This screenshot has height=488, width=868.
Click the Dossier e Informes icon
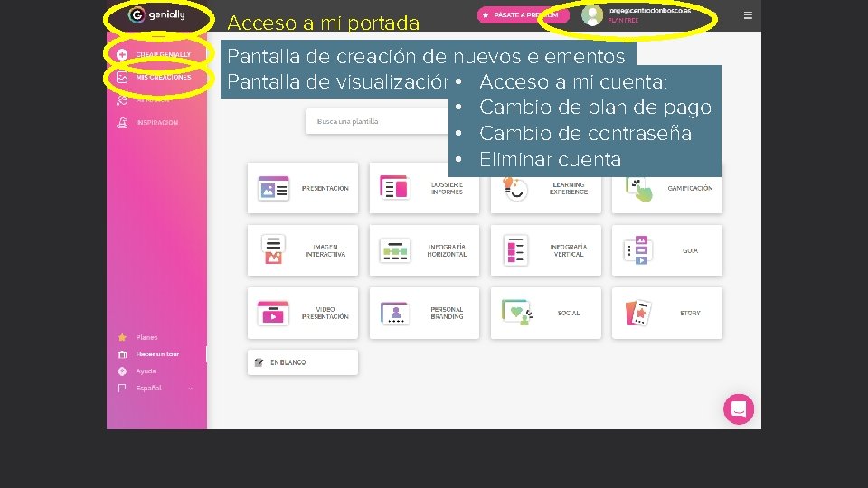click(x=394, y=188)
